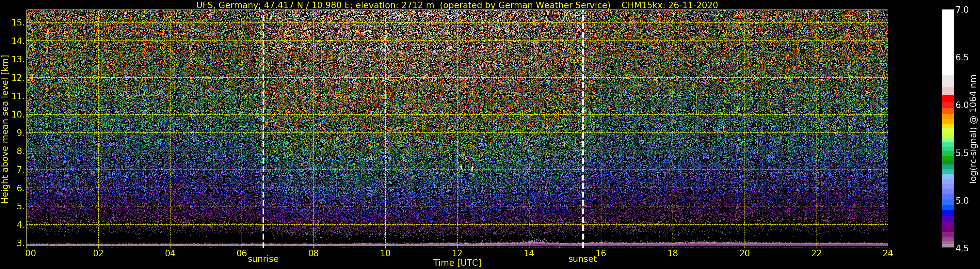The height and width of the screenshot is (269, 980).
Task: Click time tick '00' on the x-axis
Action: coord(30,253)
